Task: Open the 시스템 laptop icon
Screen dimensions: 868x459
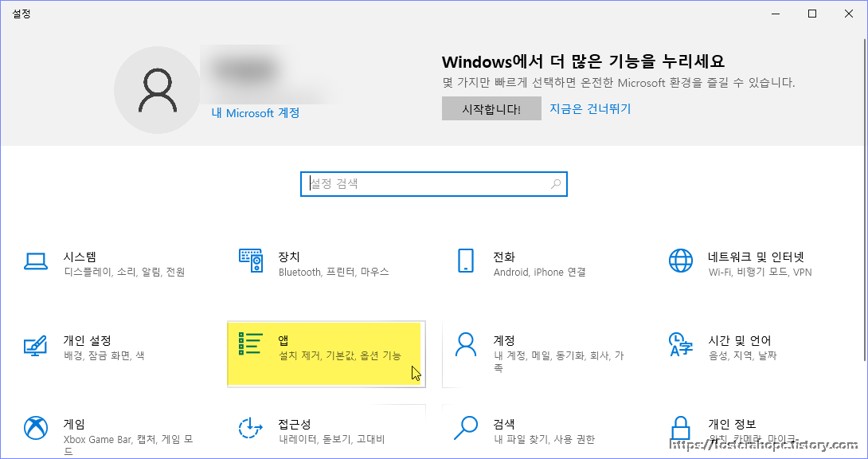Action: click(35, 261)
